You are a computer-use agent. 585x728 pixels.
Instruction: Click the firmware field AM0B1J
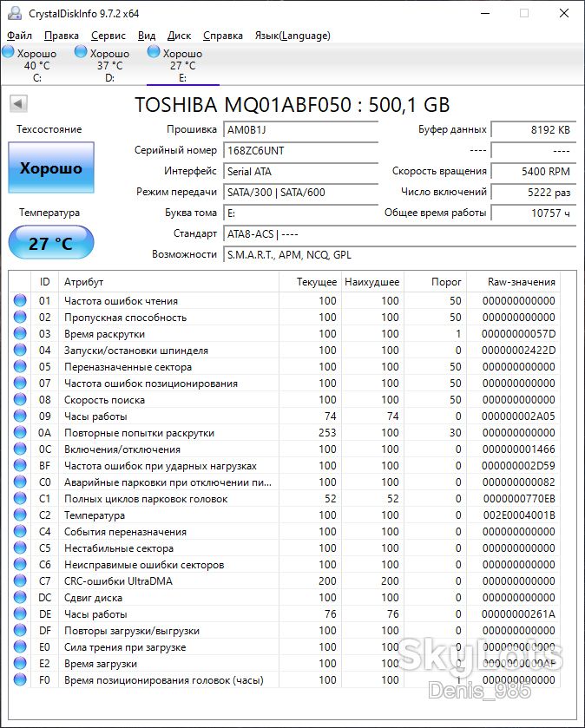[301, 129]
